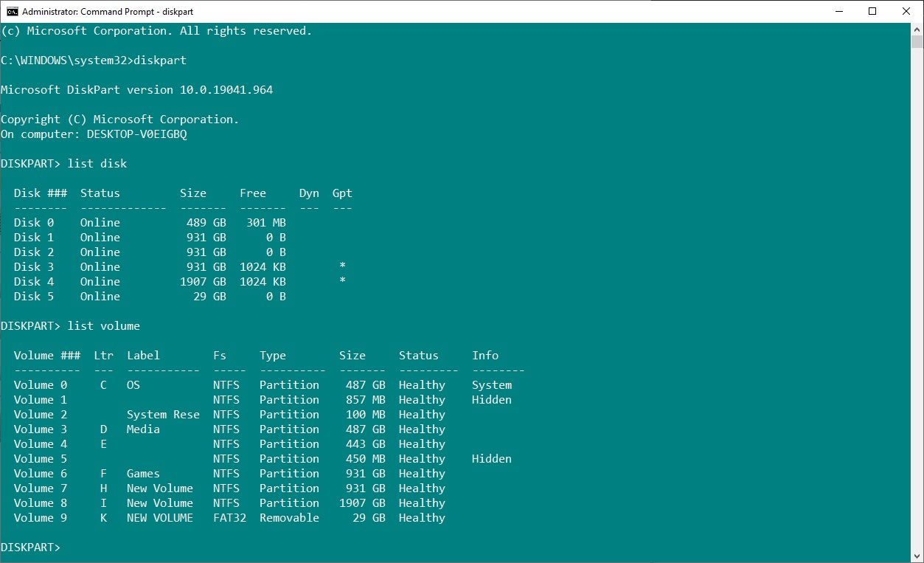924x563 pixels.
Task: Click the Gpt asterisk on Disk 4 row
Action: click(342, 281)
